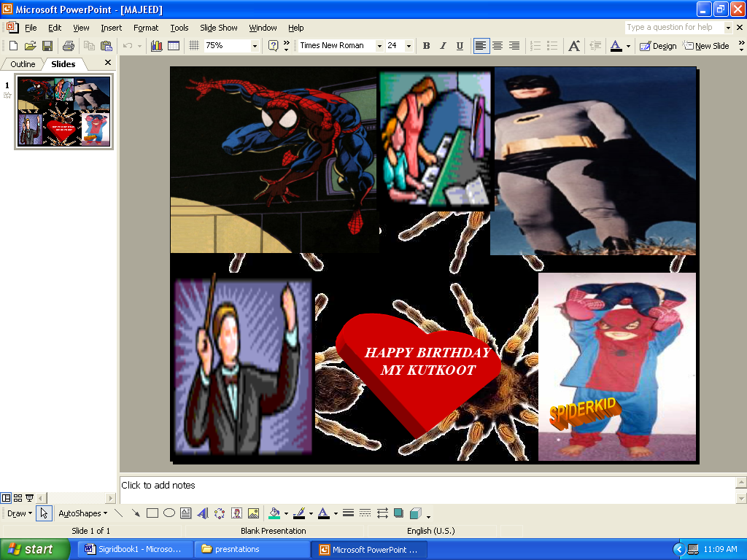This screenshot has width=747, height=560.
Task: Click the Bullets list icon
Action: (x=552, y=46)
